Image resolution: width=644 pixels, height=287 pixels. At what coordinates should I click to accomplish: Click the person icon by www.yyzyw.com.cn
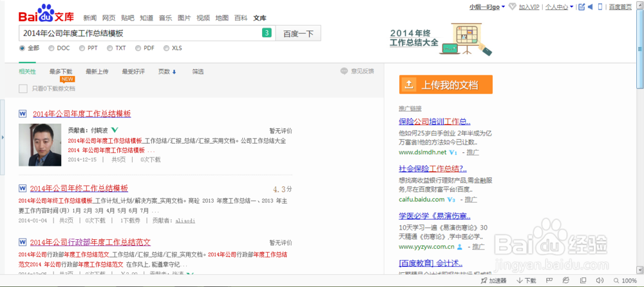[460, 247]
